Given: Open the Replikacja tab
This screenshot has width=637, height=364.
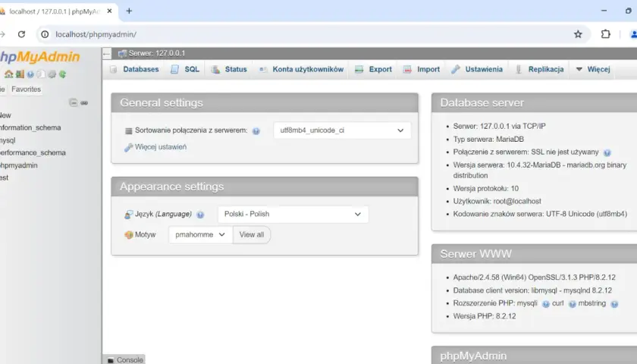Looking at the screenshot, I should [x=539, y=70].
